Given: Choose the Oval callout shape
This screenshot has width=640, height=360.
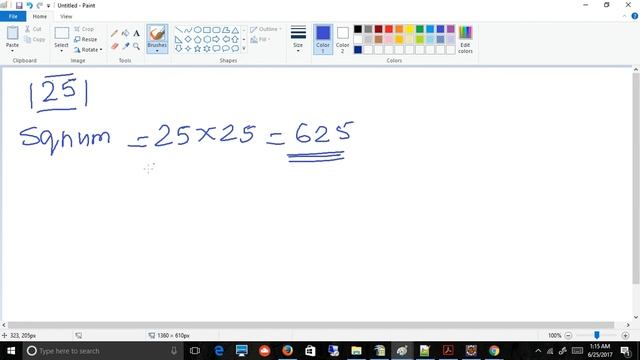Looking at the screenshot, I should coord(226,49).
